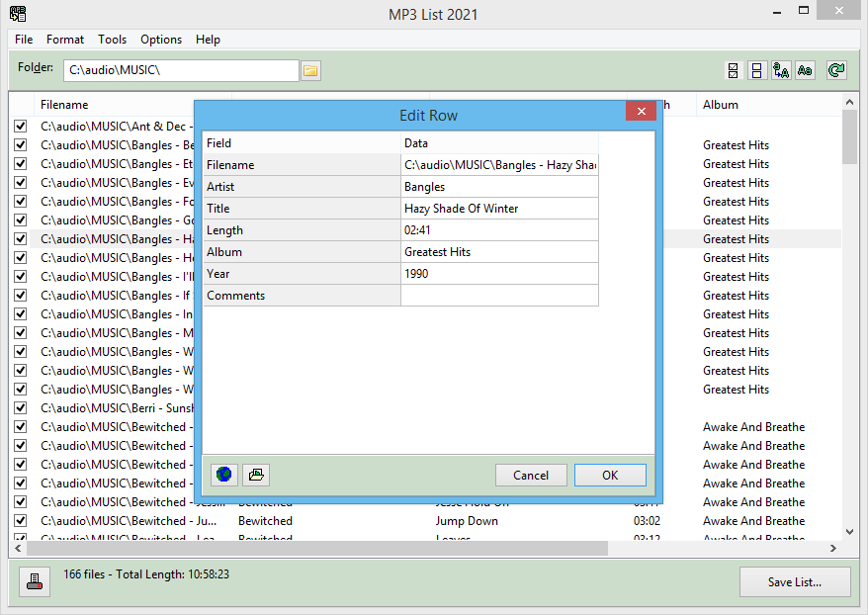Click the open-folder icon in Edit Row dialog
Screen dimensions: 868x615
pos(255,475)
